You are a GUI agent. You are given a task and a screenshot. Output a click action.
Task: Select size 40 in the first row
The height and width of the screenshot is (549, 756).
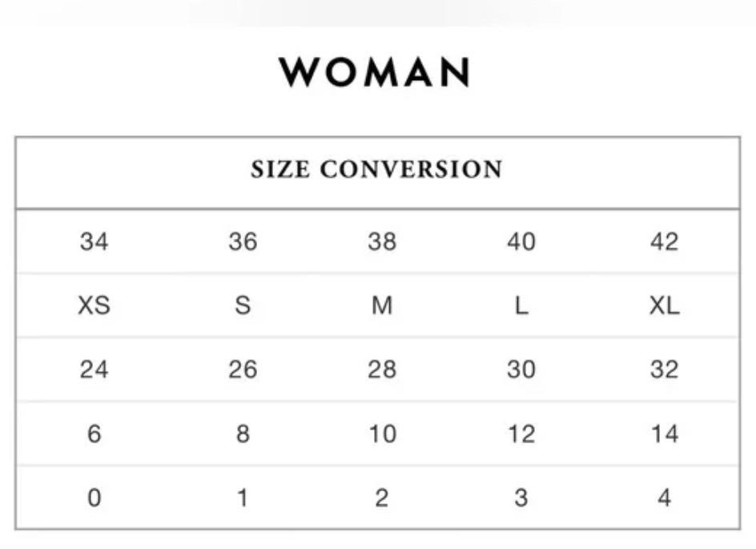(x=521, y=241)
